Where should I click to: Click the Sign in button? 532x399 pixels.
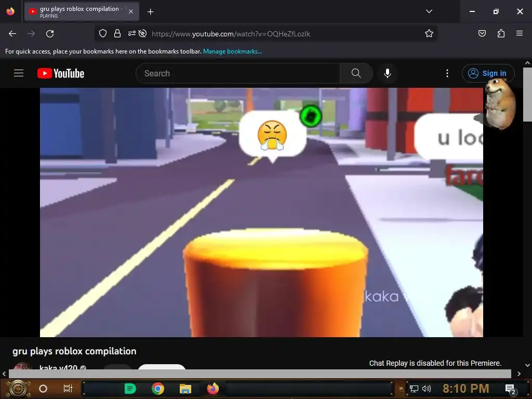[x=487, y=73]
